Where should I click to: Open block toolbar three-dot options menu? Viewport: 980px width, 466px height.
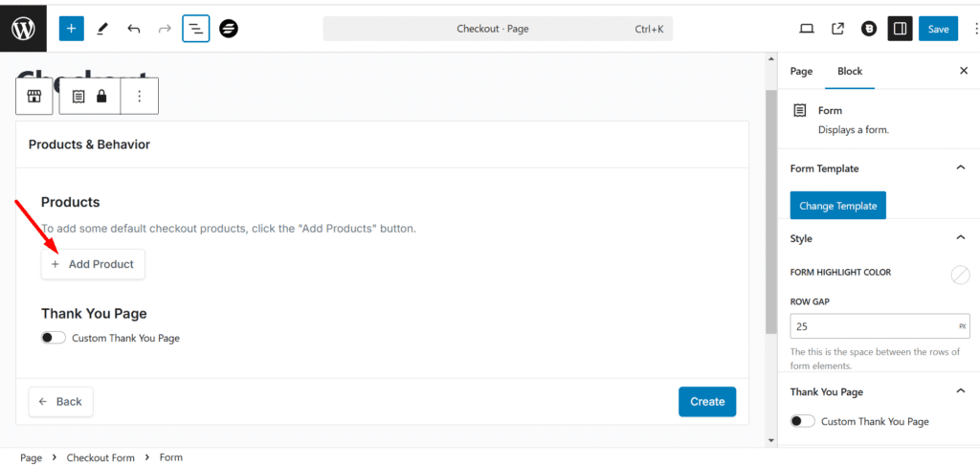(x=140, y=96)
